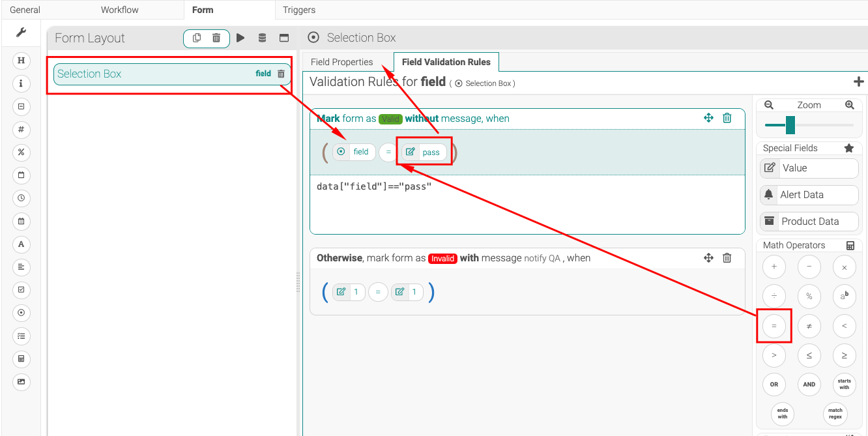The image size is (868, 436).
Task: Click the Calculator field icon in sidebar
Action: [21, 359]
